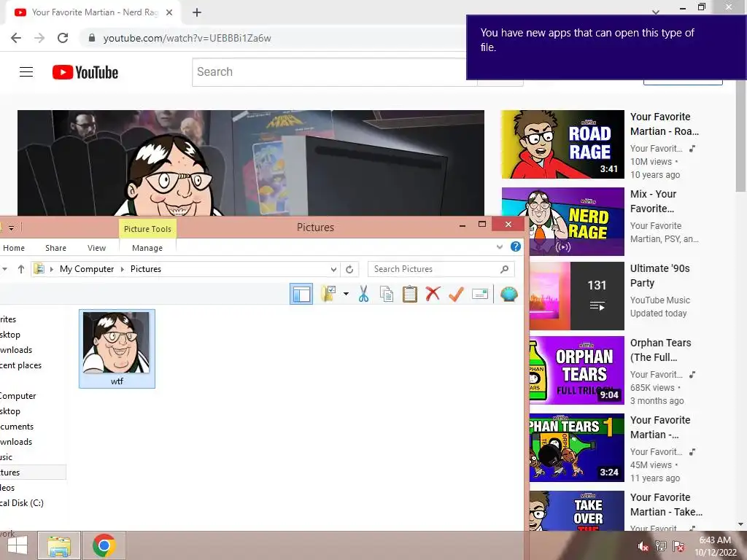747x560 pixels.
Task: Click the Chrome address bar URL
Action: click(x=187, y=38)
